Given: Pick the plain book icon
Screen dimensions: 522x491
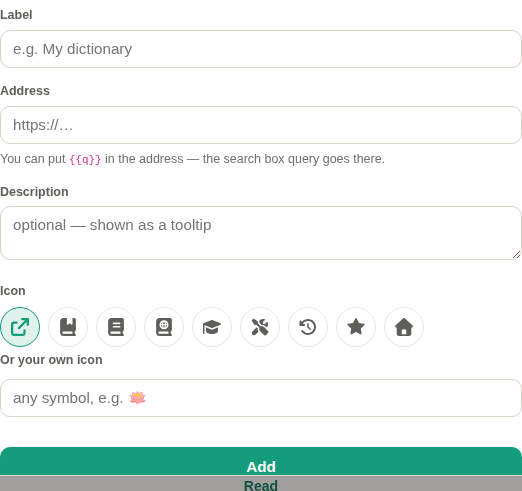Looking at the screenshot, I should (x=116, y=327).
